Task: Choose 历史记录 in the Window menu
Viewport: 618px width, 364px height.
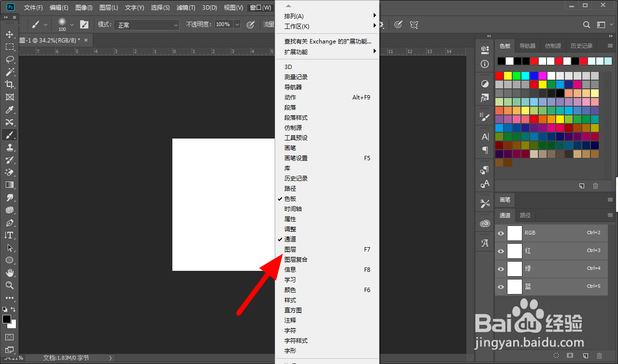Action: (x=327, y=179)
